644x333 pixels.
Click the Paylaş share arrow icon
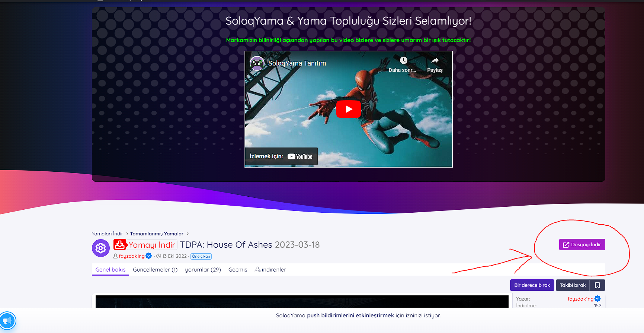[x=435, y=60]
